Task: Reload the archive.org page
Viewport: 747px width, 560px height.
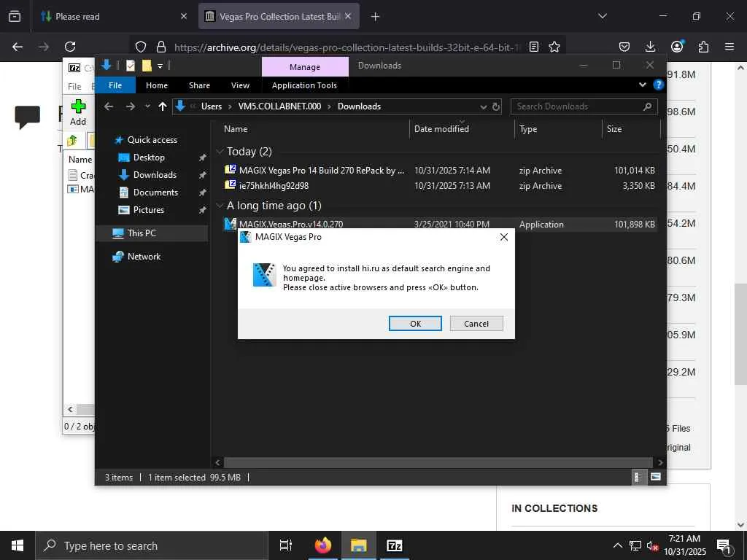Action: coord(70,47)
